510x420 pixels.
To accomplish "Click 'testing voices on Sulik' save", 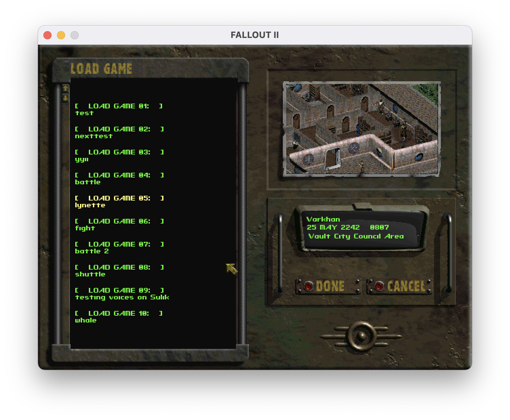I will 122,297.
